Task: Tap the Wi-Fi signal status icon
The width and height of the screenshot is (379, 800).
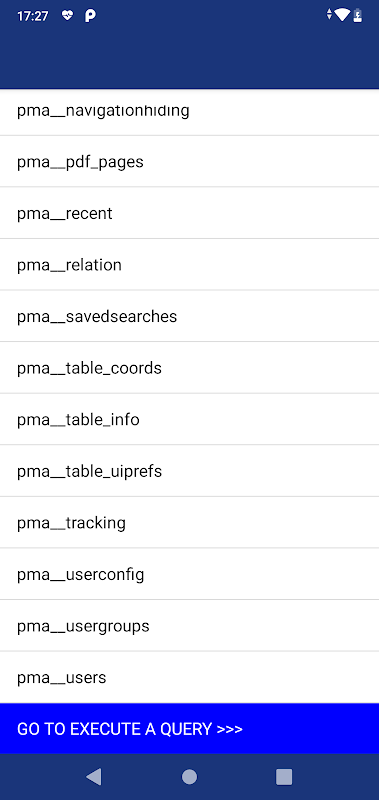Action: (x=342, y=15)
